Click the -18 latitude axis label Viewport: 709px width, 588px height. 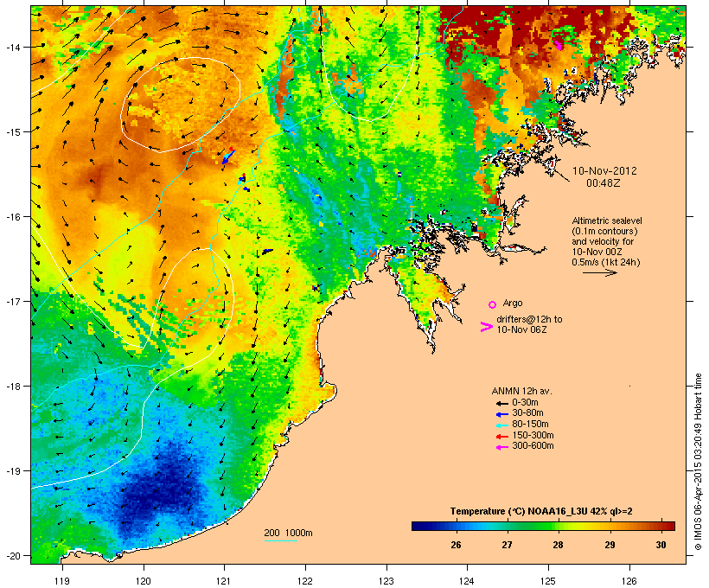13,387
